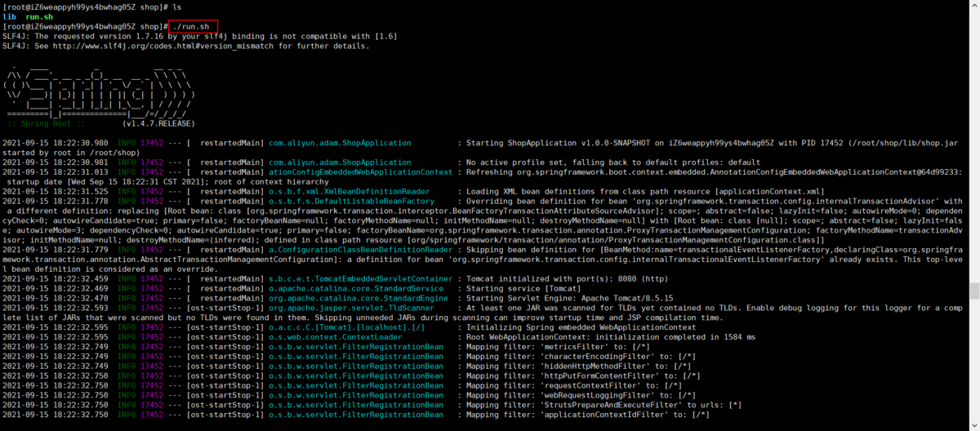Select 'Starting service [Tomcat]' message
Image resolution: width=980 pixels, height=431 pixels.
tap(523, 291)
